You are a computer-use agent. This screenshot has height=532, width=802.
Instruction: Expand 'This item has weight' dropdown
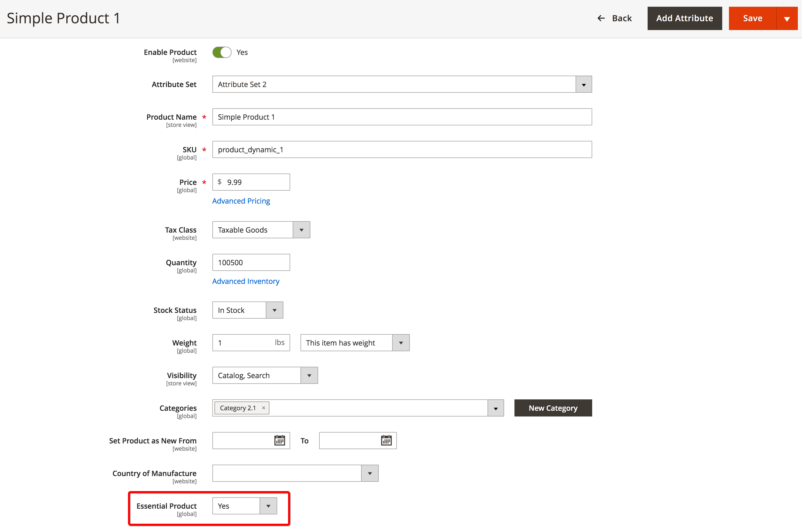point(401,343)
